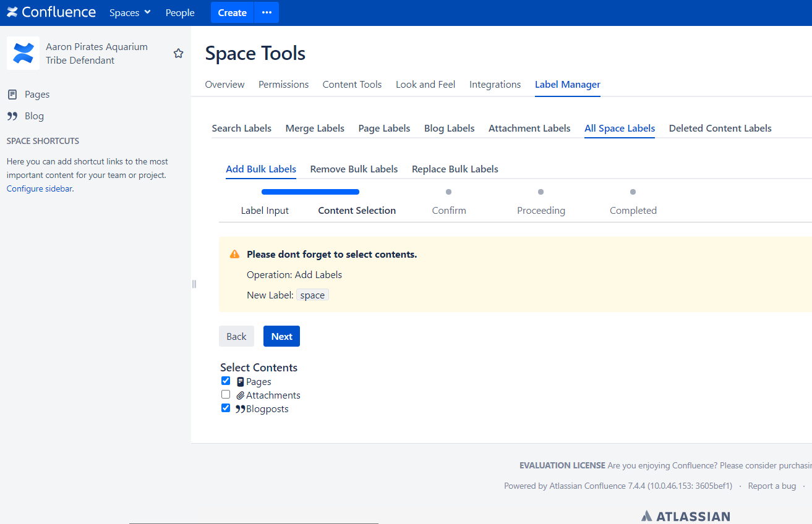The width and height of the screenshot is (812, 524).
Task: Uncheck the Blogposts checkbox
Action: coord(226,408)
